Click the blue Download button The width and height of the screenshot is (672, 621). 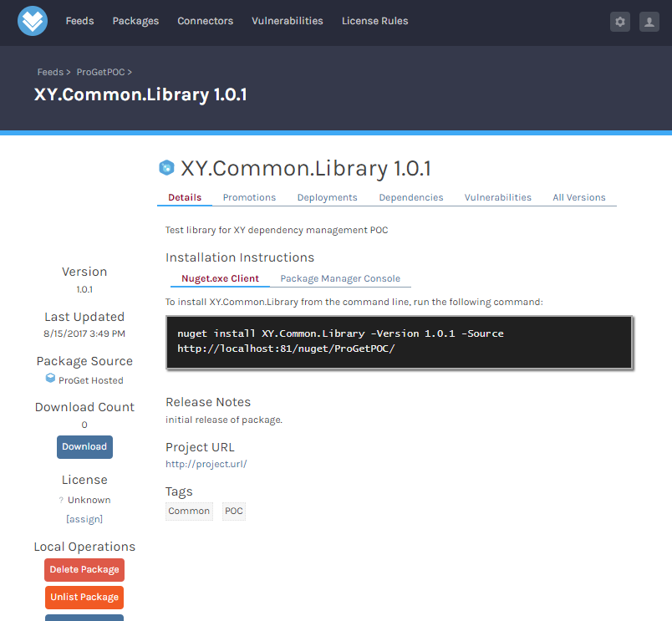click(84, 446)
